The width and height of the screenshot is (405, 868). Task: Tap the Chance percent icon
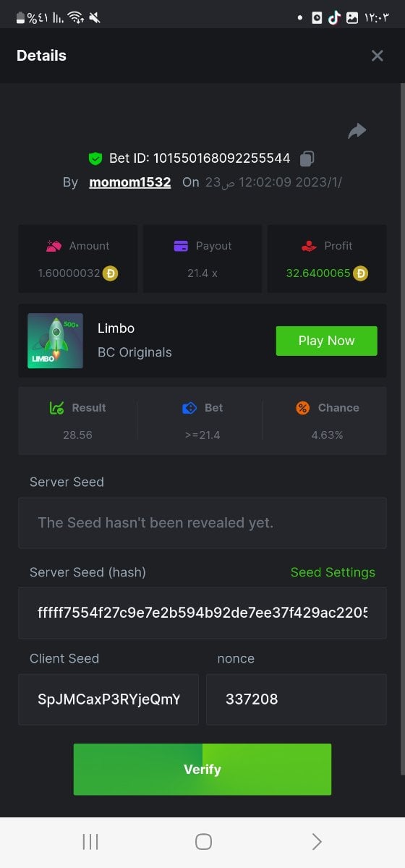pos(303,408)
